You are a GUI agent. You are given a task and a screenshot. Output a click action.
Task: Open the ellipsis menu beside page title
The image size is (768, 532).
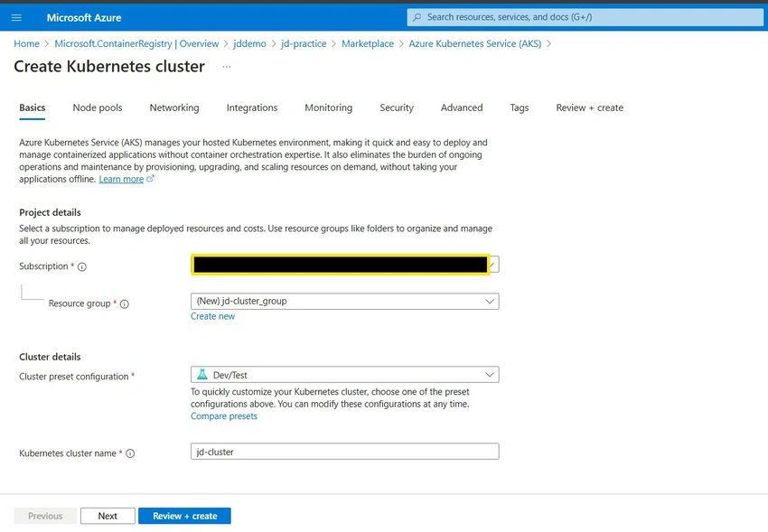point(226,67)
